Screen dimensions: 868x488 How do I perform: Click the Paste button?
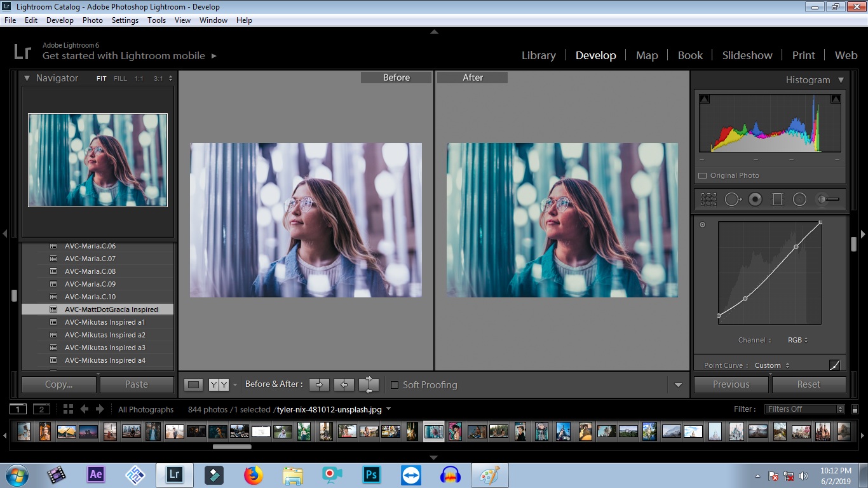pyautogui.click(x=137, y=384)
